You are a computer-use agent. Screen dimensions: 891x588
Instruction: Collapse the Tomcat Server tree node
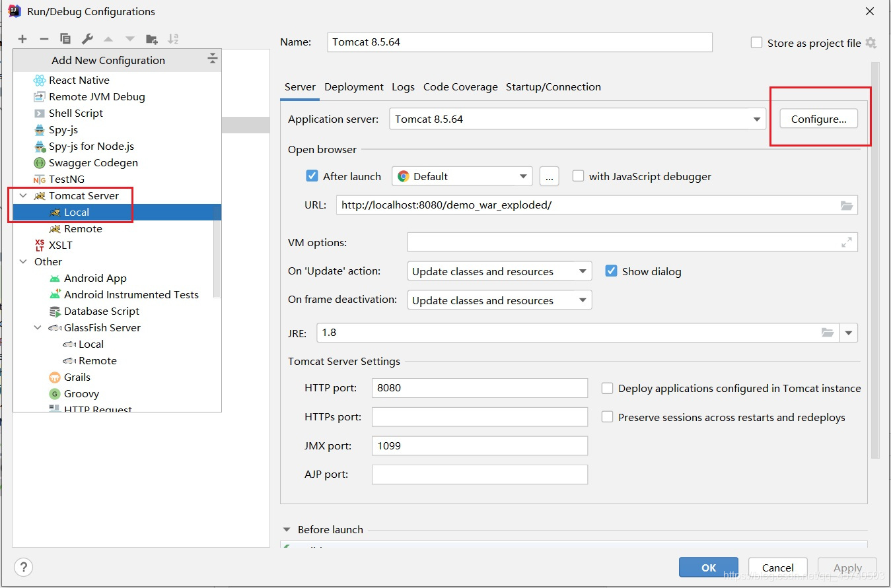(24, 196)
